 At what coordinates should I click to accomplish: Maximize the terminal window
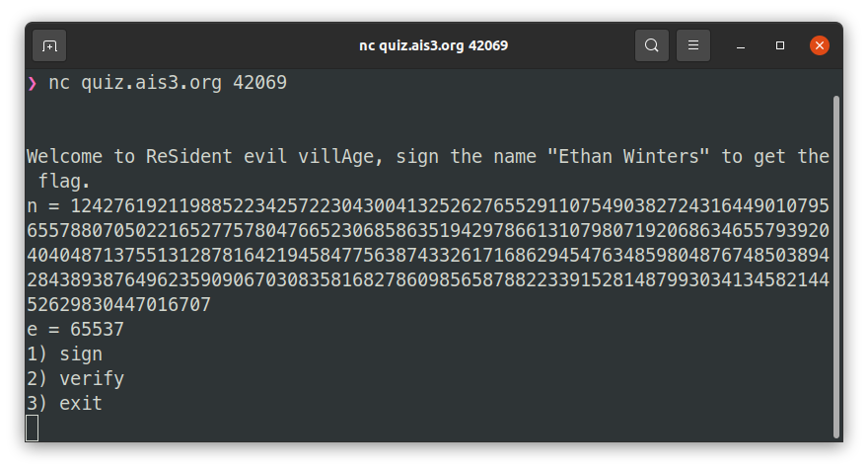point(780,45)
